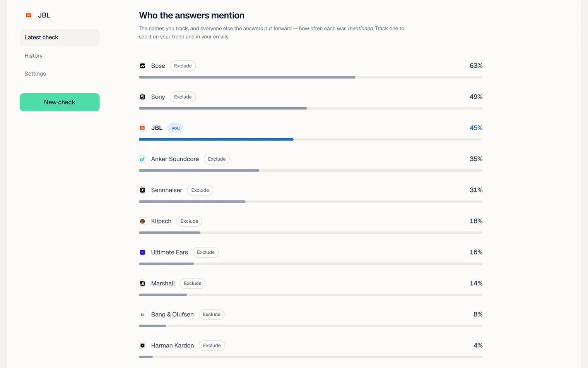Start a New check

60,102
